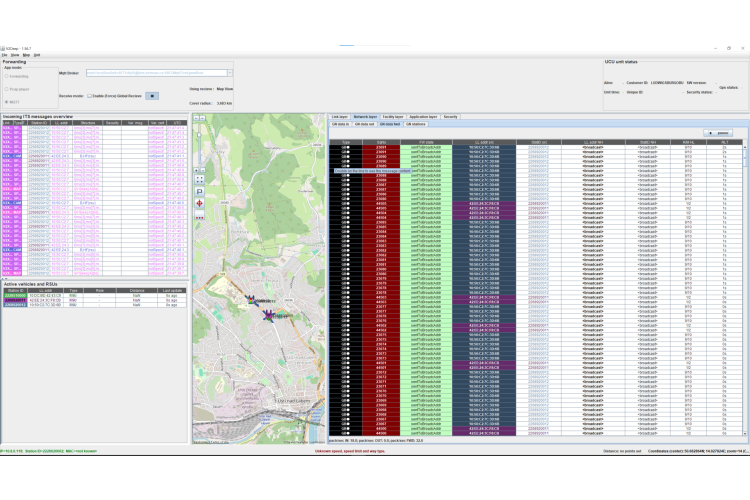Open the Map menu
Screen dimensions: 750x500
point(26,55)
